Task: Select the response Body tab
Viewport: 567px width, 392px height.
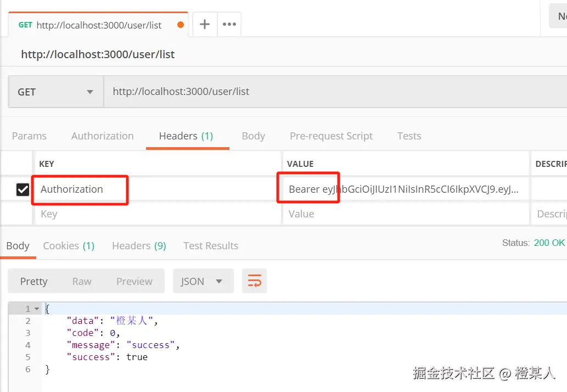Action: [x=18, y=246]
